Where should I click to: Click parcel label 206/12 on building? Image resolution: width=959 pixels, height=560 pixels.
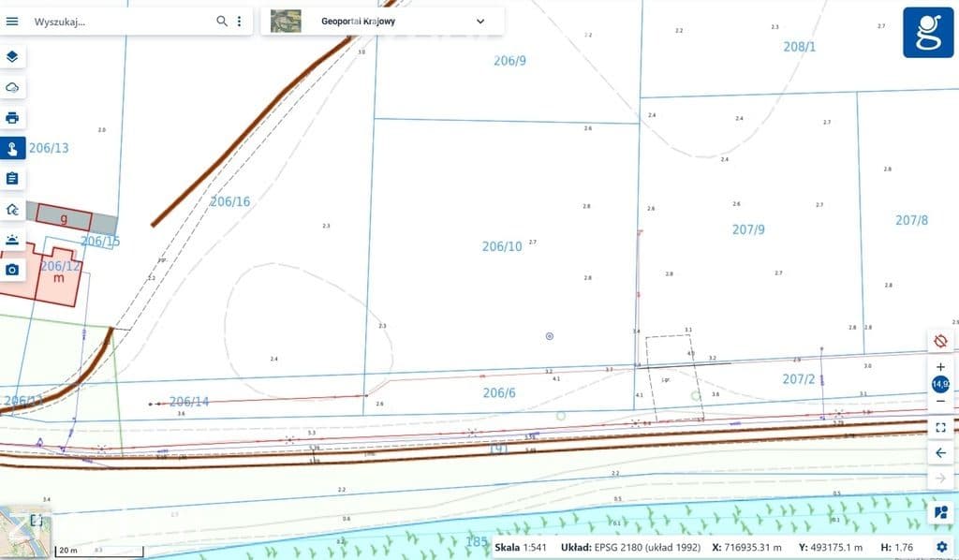pyautogui.click(x=60, y=266)
